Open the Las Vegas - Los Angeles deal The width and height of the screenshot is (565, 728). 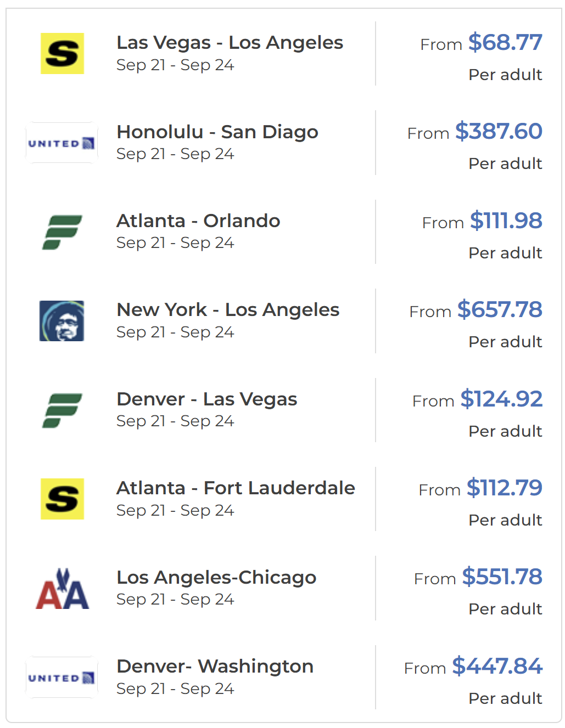click(x=230, y=43)
